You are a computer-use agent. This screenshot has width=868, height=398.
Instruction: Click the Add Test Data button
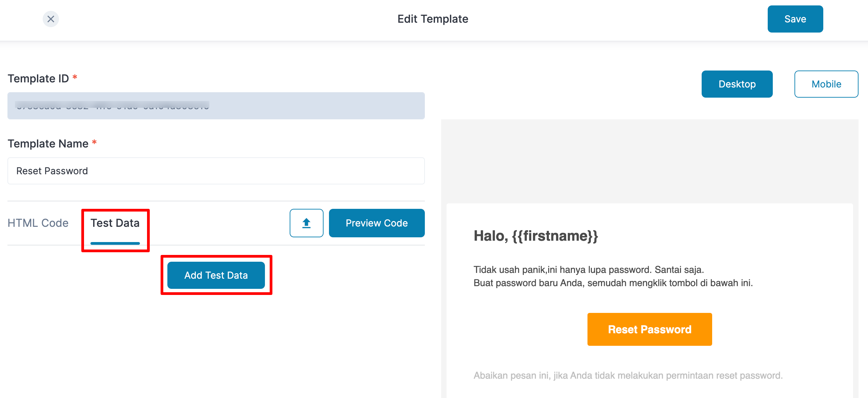click(216, 275)
